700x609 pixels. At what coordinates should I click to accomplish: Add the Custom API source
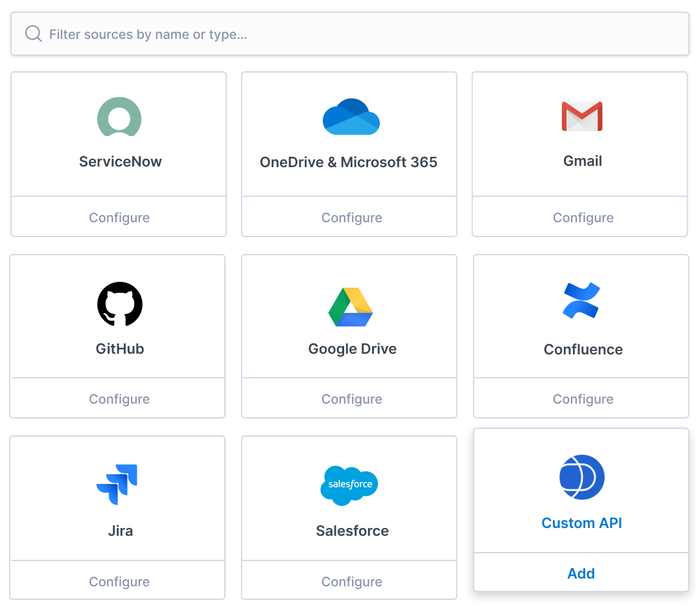tap(581, 573)
